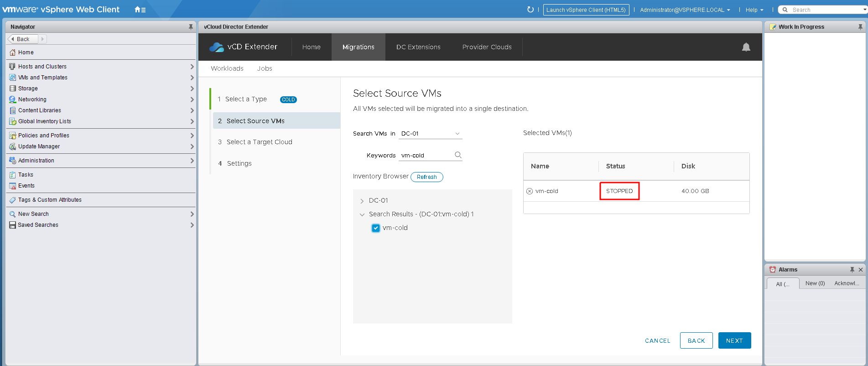
Task: Close the Alarms panel
Action: [861, 270]
